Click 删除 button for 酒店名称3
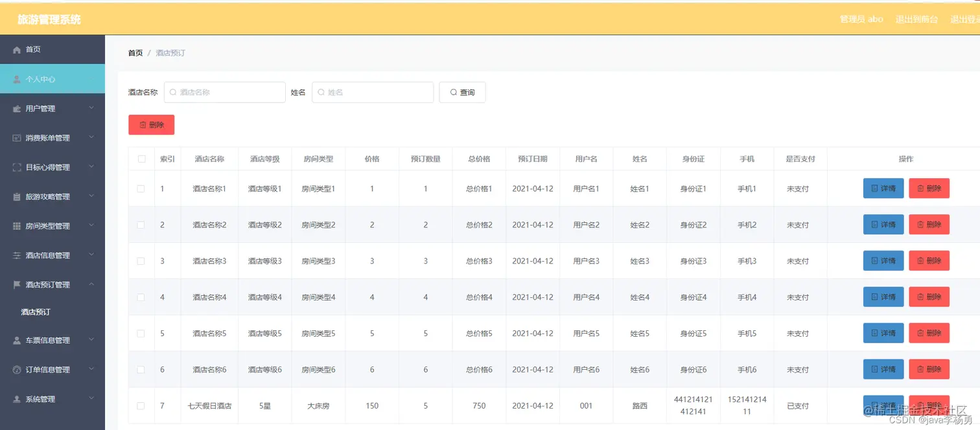 click(929, 261)
